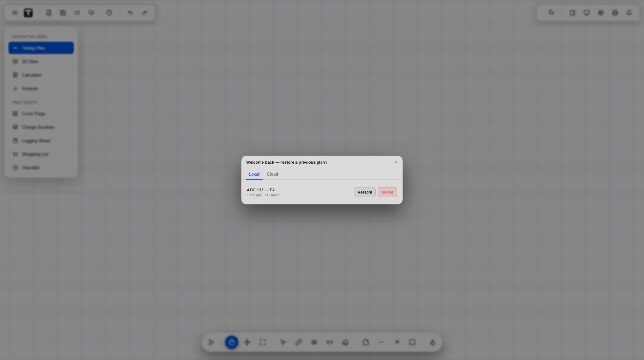Open the Logging Sheet entry

tap(41, 141)
